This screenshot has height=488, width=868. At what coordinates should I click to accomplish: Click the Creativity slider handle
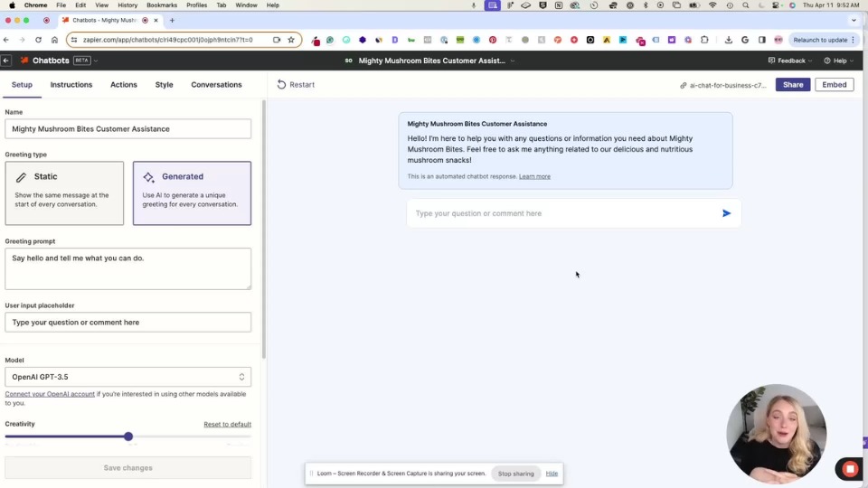(x=128, y=436)
